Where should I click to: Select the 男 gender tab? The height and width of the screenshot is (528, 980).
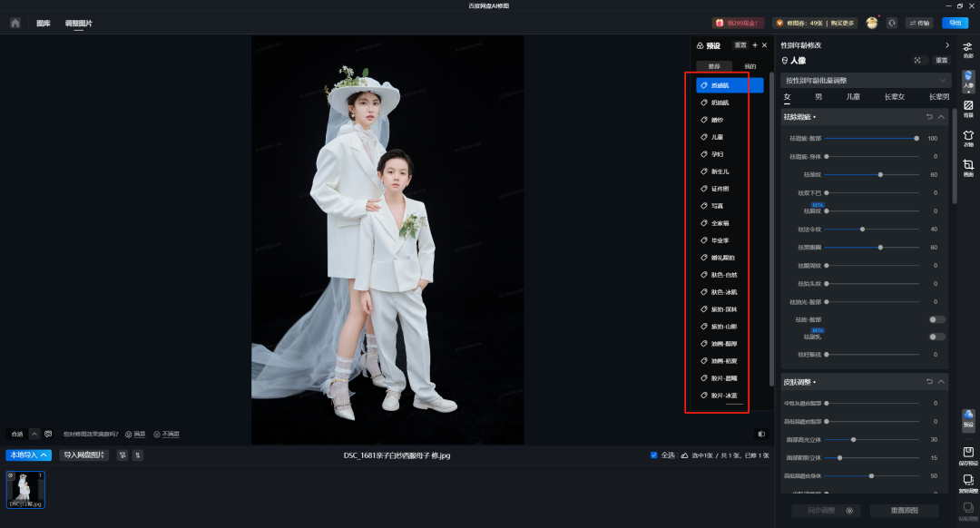(818, 97)
